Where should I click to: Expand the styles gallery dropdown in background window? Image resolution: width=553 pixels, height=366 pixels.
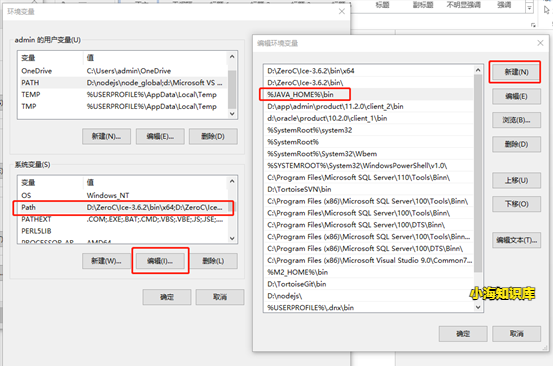click(529, 8)
